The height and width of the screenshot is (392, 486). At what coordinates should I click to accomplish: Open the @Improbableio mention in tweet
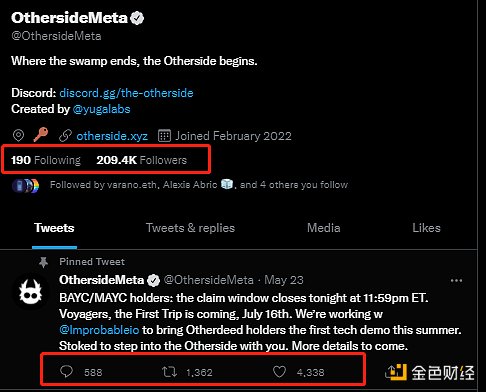(99, 330)
